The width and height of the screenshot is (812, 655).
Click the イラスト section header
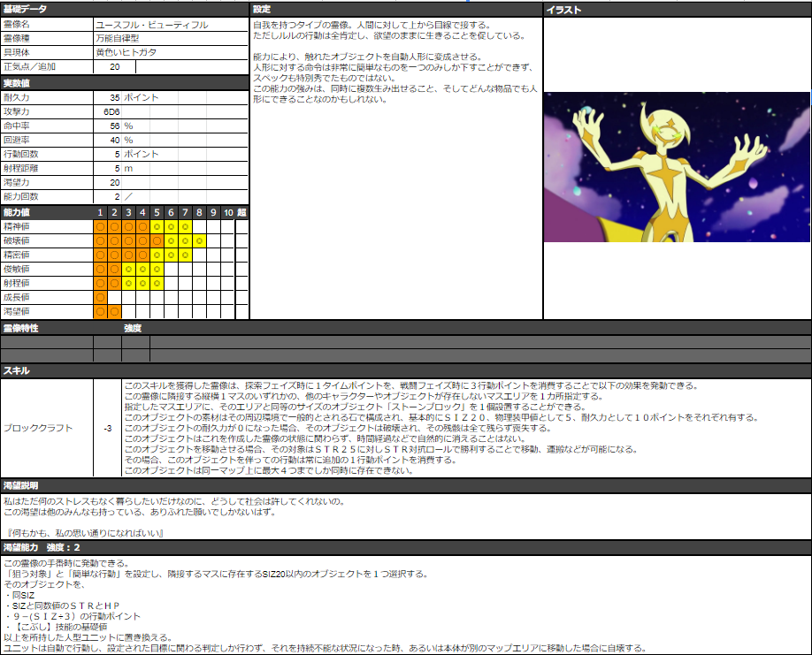(x=677, y=10)
